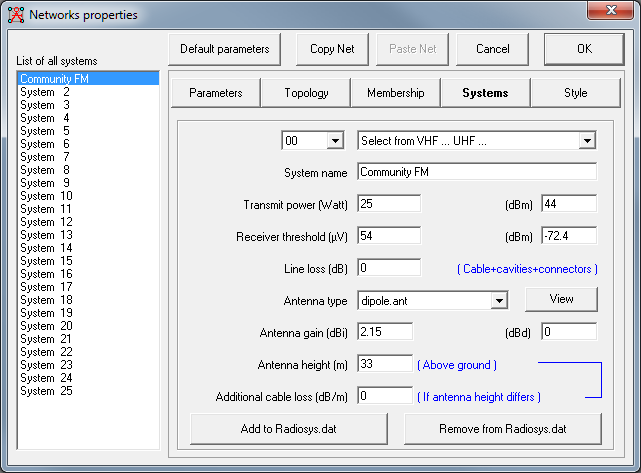Cancel the Networks properties dialog
The height and width of the screenshot is (473, 641).
pyautogui.click(x=492, y=49)
